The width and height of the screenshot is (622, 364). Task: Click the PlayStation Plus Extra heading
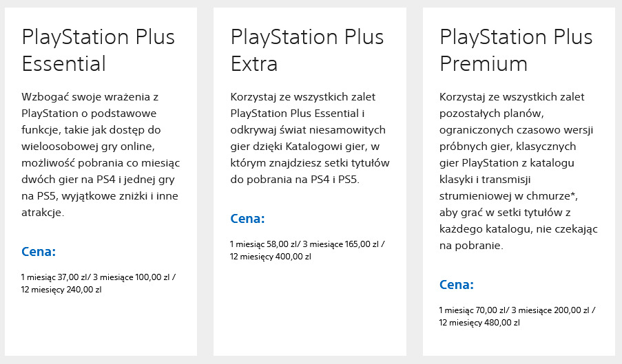pyautogui.click(x=307, y=50)
